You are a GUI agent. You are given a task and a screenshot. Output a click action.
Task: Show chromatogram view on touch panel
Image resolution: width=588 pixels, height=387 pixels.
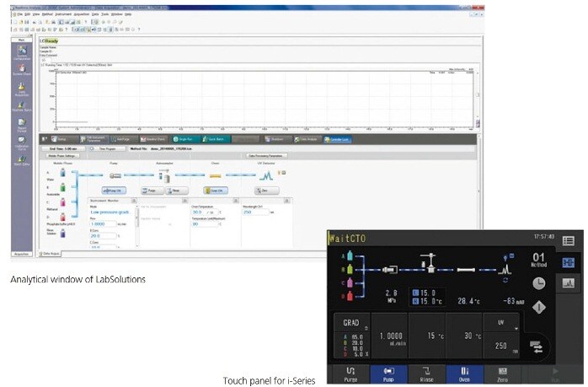click(568, 282)
